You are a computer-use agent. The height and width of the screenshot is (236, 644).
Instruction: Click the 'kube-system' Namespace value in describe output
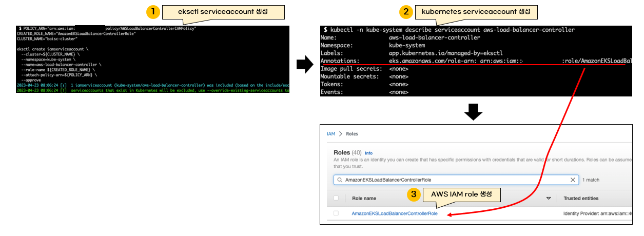(x=407, y=45)
